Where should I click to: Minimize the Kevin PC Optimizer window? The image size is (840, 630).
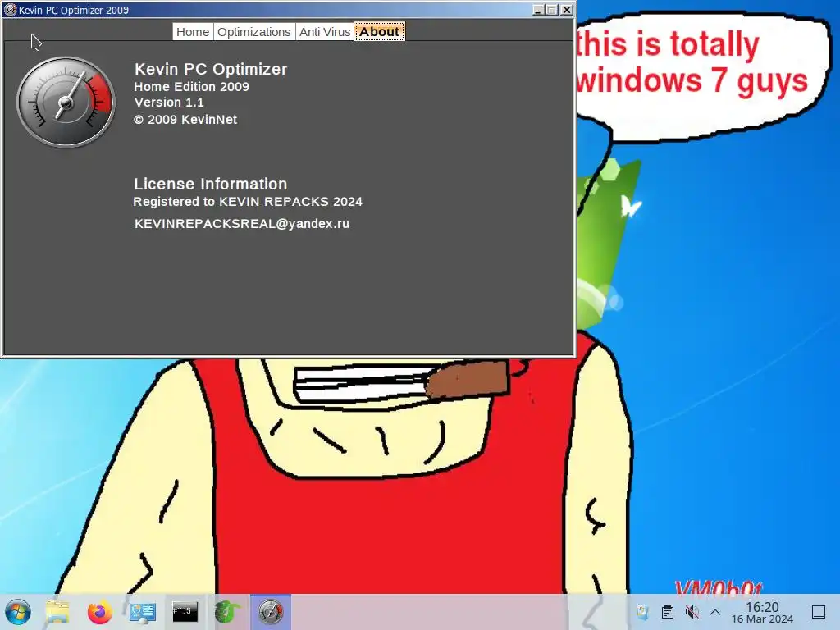pyautogui.click(x=538, y=10)
